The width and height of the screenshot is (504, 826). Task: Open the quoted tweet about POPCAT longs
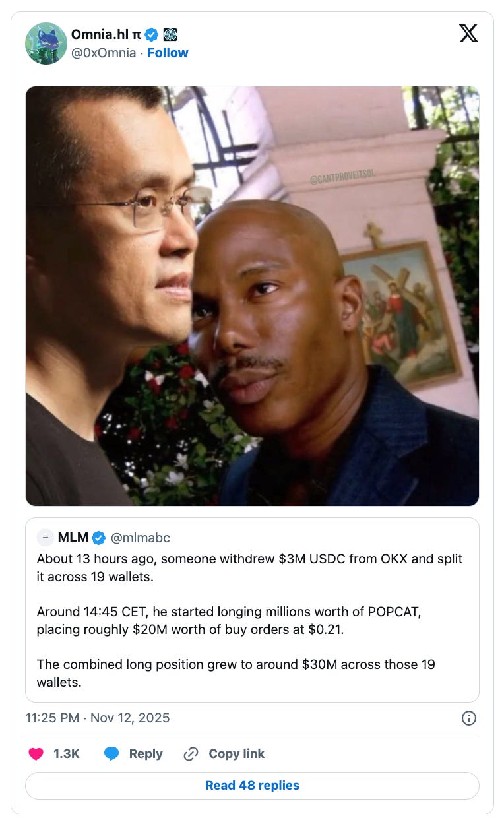pos(252,610)
